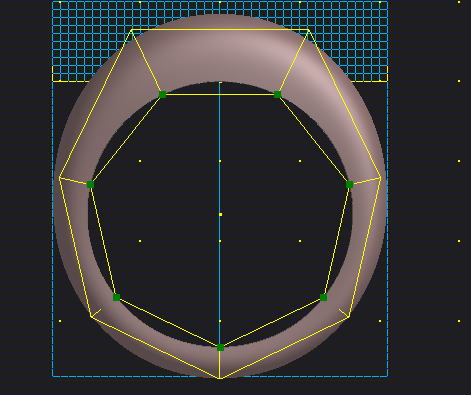Click the yellow line between upper green points
Viewport: 471px width, 395px height.
point(220,95)
